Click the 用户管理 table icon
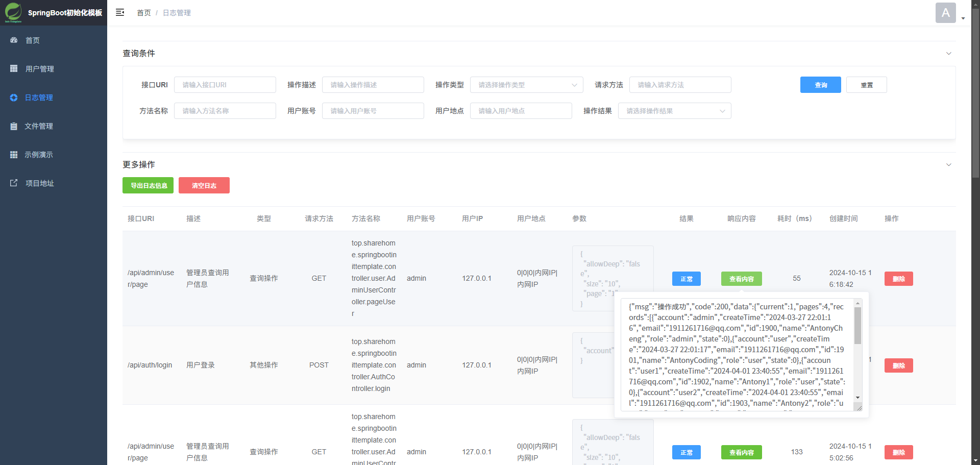The width and height of the screenshot is (980, 465). coord(14,68)
